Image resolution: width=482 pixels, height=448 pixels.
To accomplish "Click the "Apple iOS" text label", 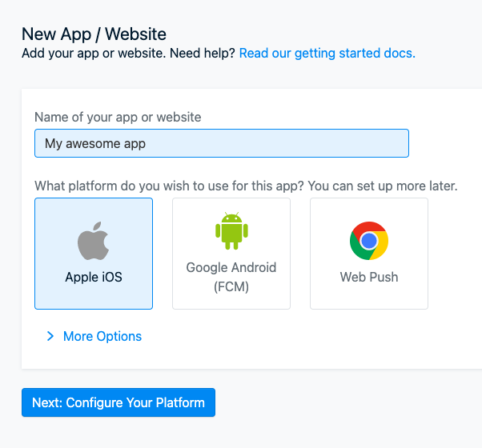I will click(94, 278).
